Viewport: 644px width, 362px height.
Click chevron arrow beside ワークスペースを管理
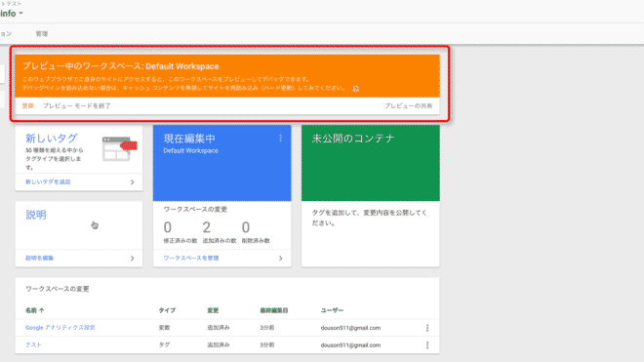(x=280, y=259)
